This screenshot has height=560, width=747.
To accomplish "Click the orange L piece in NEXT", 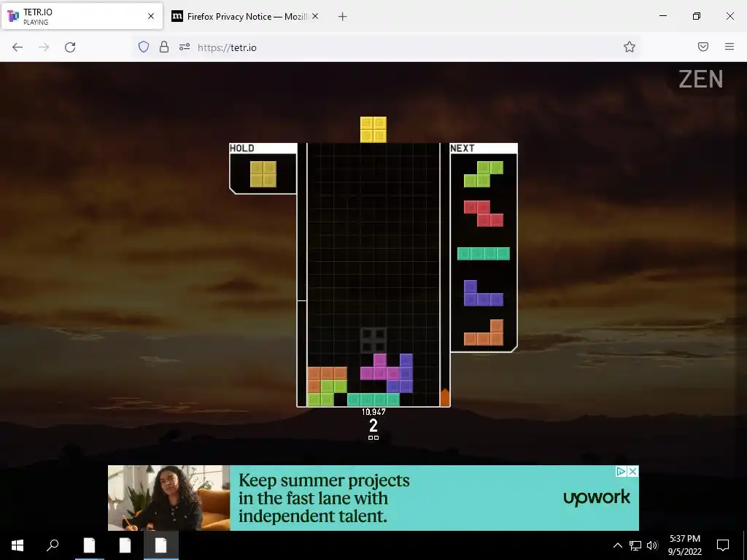I will click(484, 332).
